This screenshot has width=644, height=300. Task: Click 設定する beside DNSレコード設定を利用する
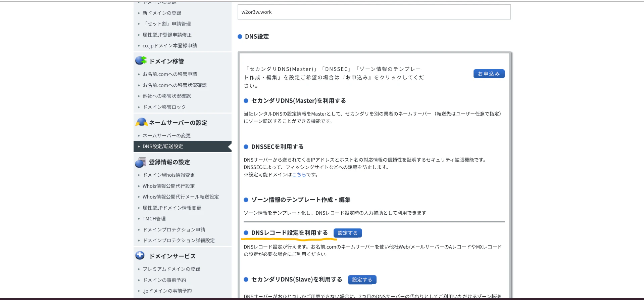pos(348,233)
